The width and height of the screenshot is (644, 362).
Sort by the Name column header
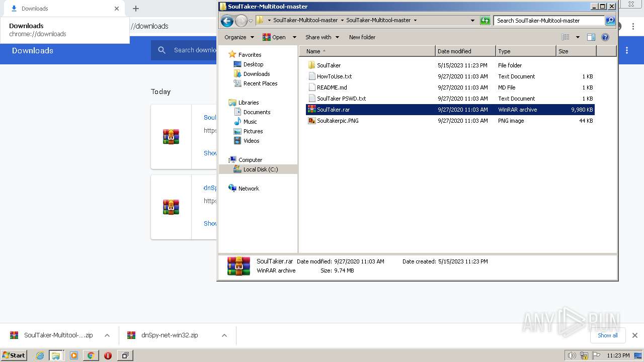(x=367, y=51)
